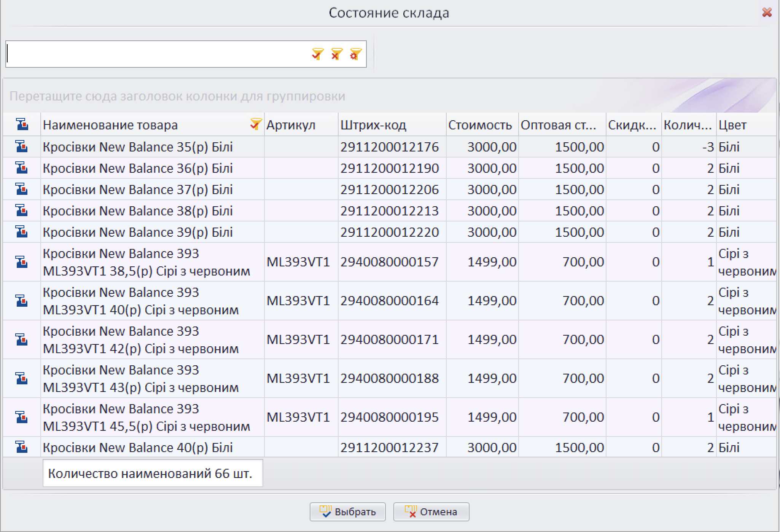
Task: Click the stock icon in the header row
Action: [x=22, y=124]
